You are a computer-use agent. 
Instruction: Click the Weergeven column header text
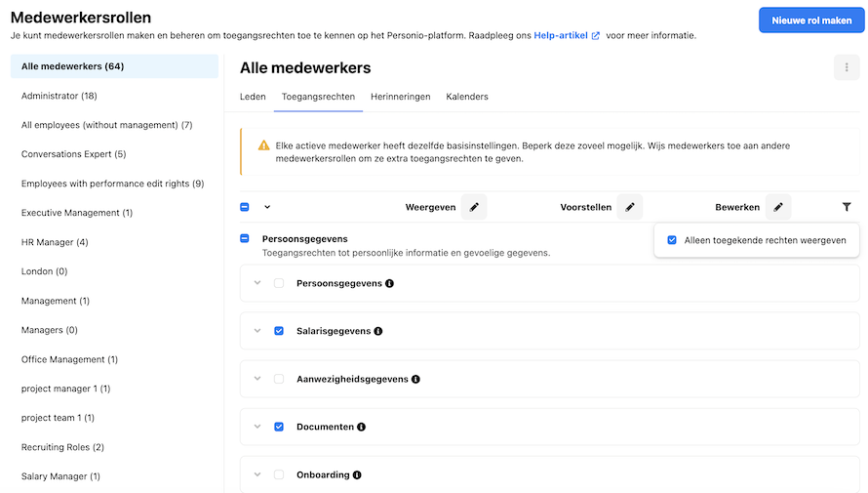click(430, 207)
